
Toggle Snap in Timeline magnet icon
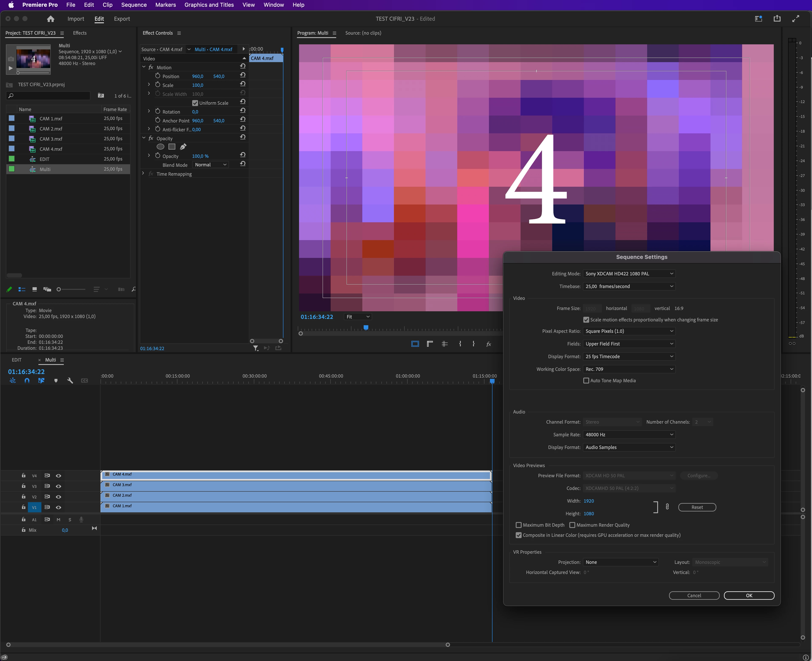(27, 380)
